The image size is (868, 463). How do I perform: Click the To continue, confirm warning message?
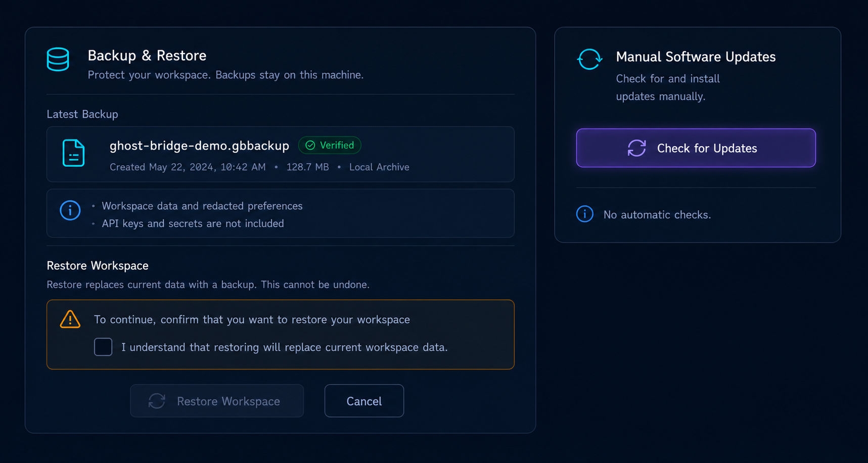pyautogui.click(x=252, y=320)
